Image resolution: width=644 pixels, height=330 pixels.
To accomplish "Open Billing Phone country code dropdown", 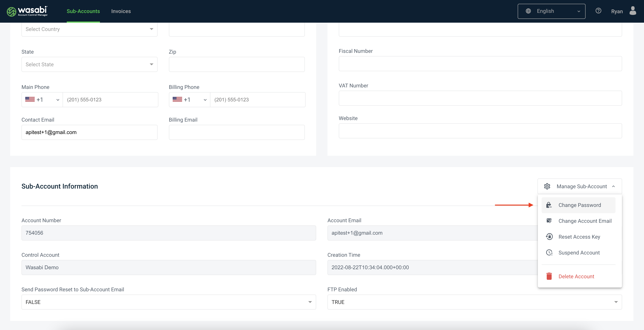I will click(x=189, y=100).
